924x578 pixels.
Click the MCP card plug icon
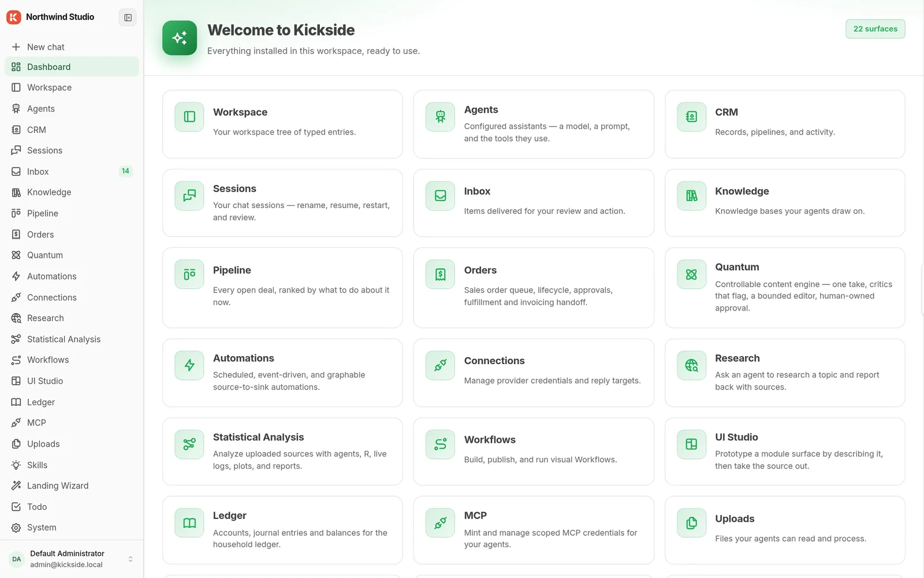coord(441,523)
